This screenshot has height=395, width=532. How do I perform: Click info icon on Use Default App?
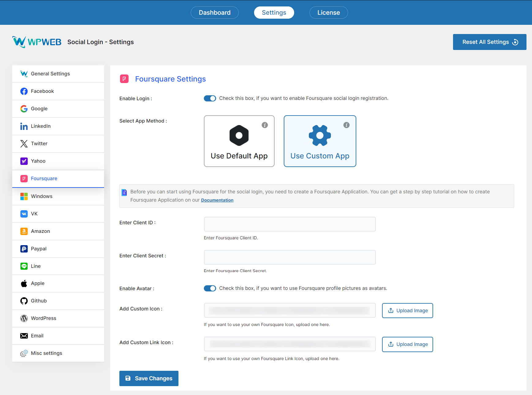click(265, 125)
